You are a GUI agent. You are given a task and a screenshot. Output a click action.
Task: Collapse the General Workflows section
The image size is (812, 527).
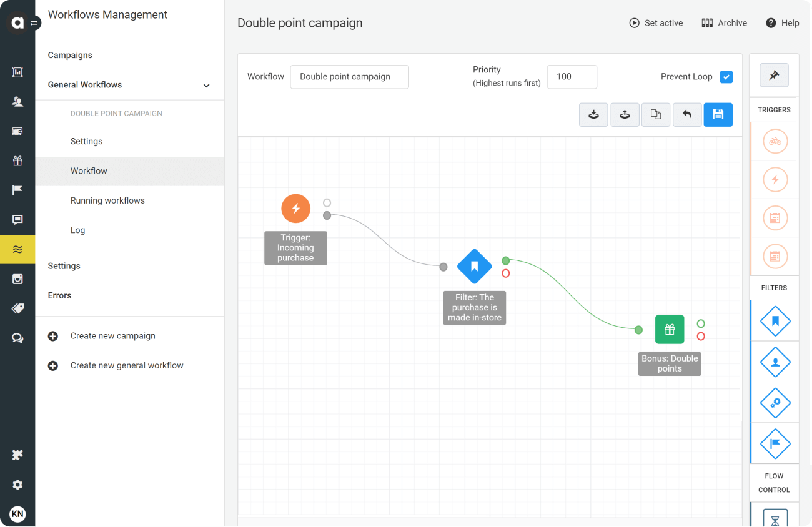coord(206,85)
